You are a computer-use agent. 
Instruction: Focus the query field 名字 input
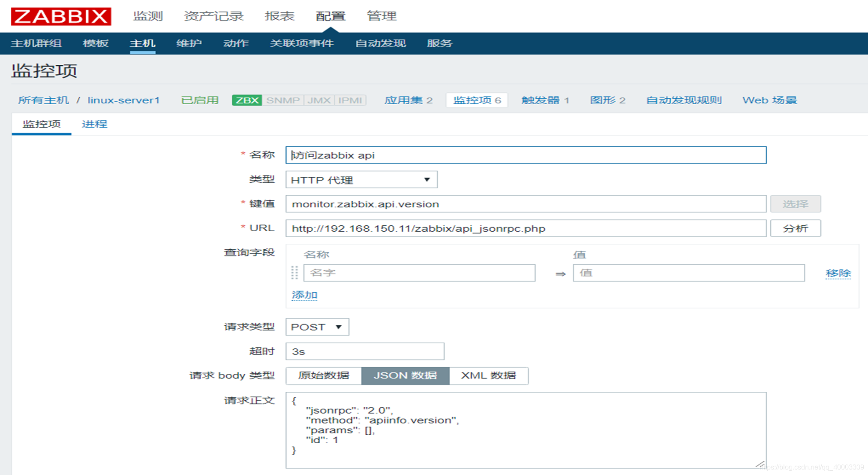pos(419,273)
